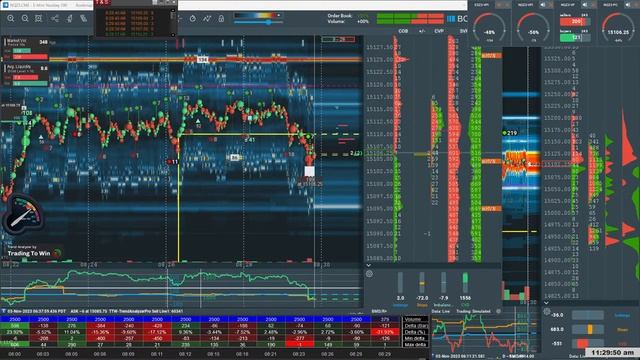Click the circular timer reset icon
This screenshot has height=360, width=640.
coord(193,19)
